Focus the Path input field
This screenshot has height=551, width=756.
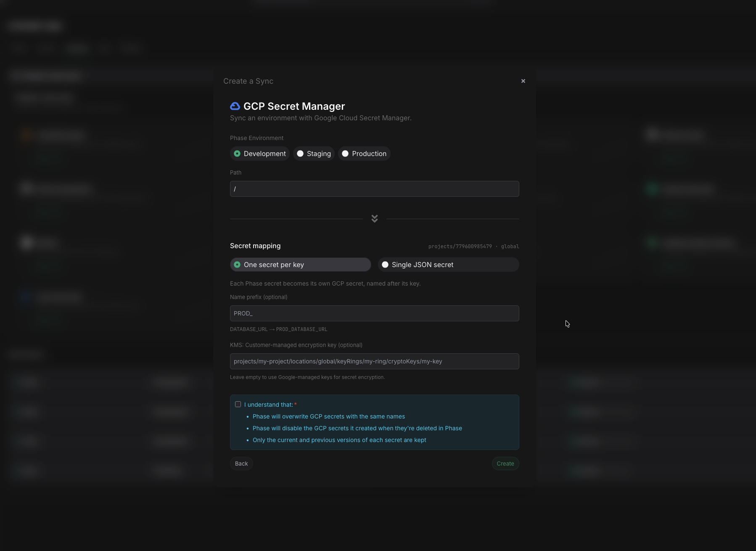click(x=375, y=189)
